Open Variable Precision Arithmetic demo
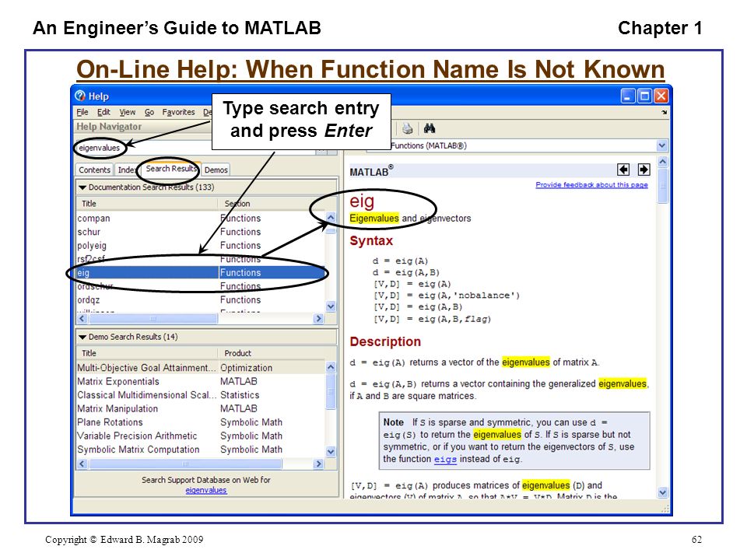The image size is (747, 560). pos(200,436)
